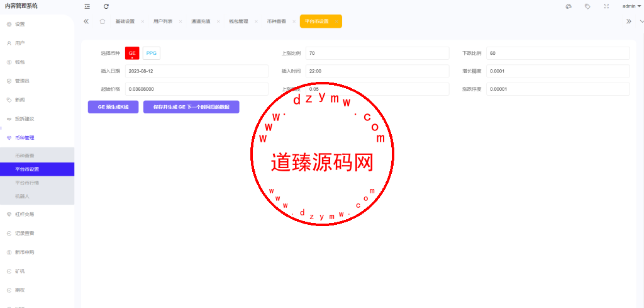Click the 插入时间 field showing 22:00
The height and width of the screenshot is (308, 644).
coord(377,71)
